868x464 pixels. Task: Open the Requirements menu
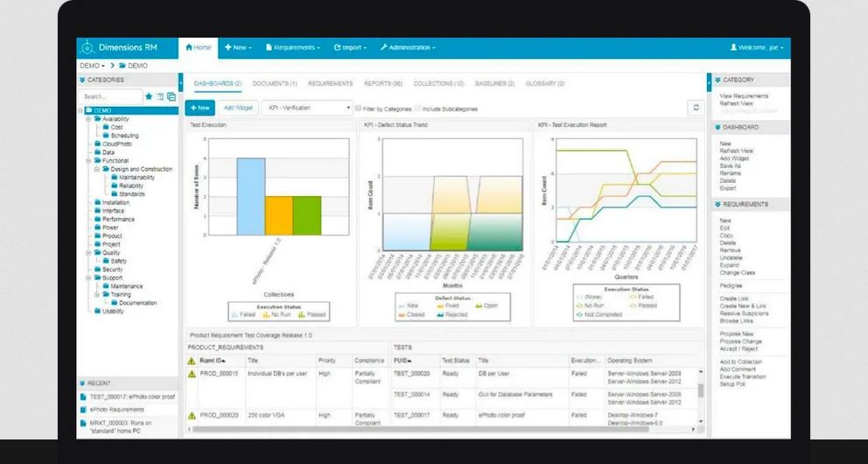[x=292, y=47]
